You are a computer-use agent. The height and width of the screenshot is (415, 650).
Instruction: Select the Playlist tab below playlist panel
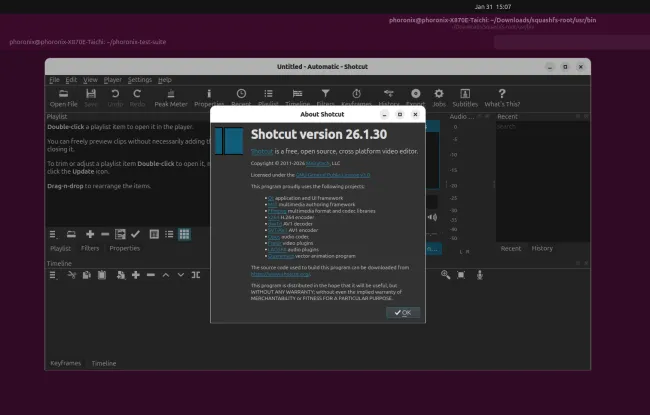click(60, 248)
